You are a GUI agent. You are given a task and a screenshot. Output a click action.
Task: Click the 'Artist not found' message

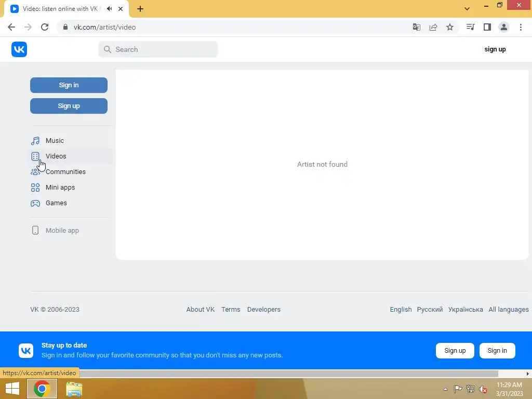(x=322, y=164)
